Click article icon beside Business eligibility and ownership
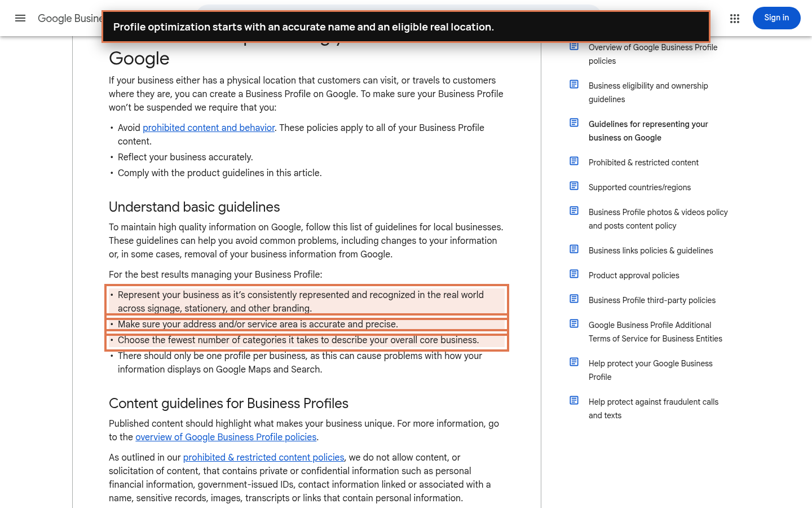Image resolution: width=812 pixels, height=508 pixels. point(574,84)
